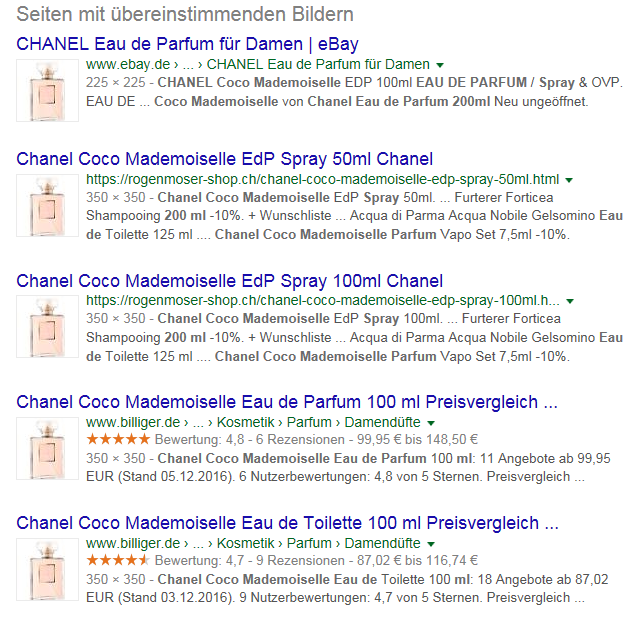
Task: Click the thumbnail next to the 100ml Spray result
Action: coord(47,327)
